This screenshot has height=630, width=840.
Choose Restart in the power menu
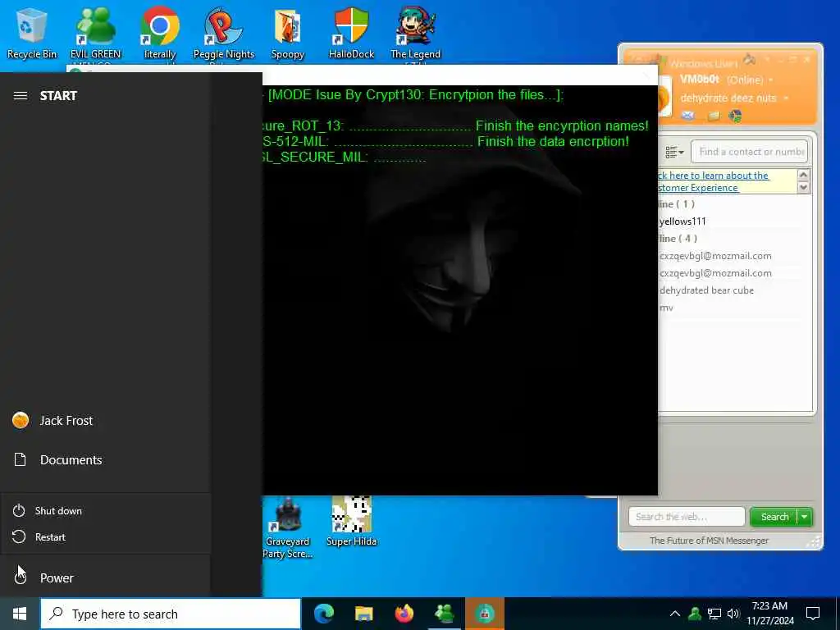click(105, 536)
